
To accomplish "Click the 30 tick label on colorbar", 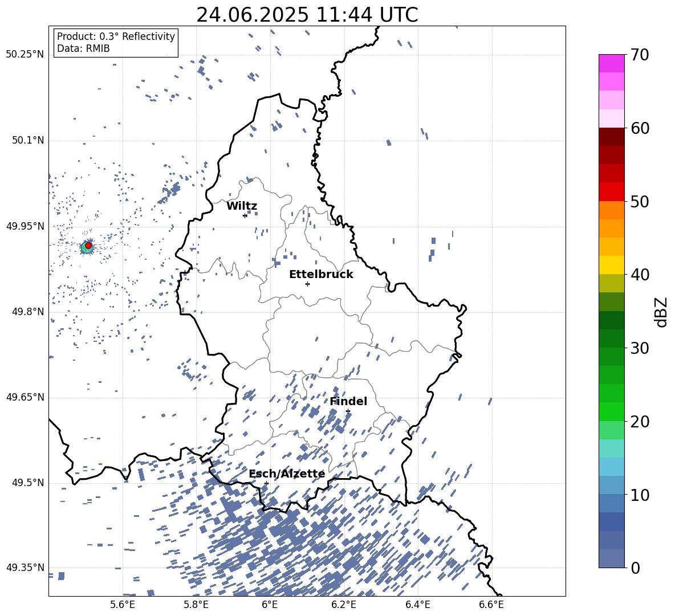I will [640, 348].
